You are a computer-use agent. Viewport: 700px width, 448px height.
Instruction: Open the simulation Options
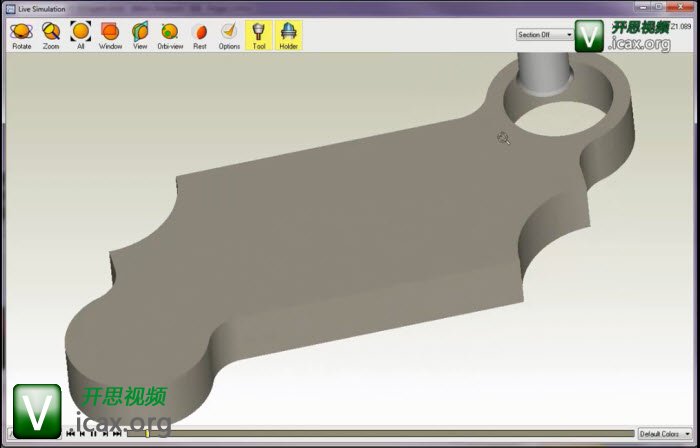[x=229, y=35]
